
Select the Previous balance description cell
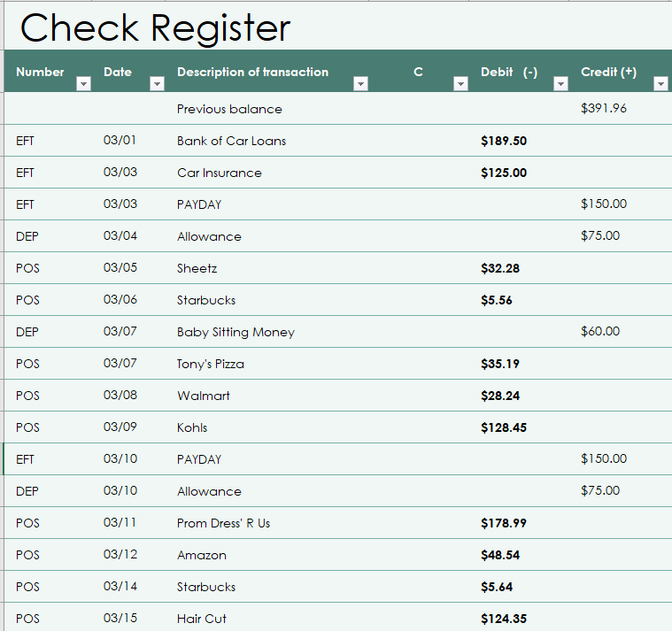click(229, 109)
